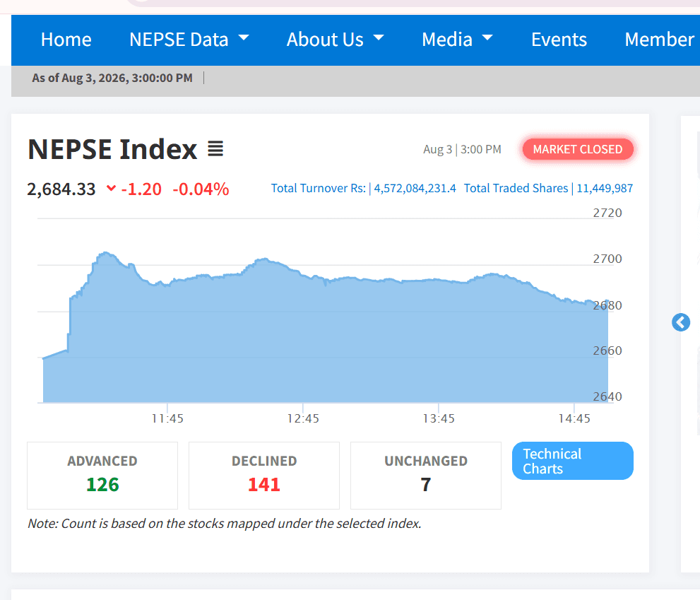Viewport: 700px width, 600px height.
Task: Click the 2640 y-axis label
Action: click(x=607, y=396)
